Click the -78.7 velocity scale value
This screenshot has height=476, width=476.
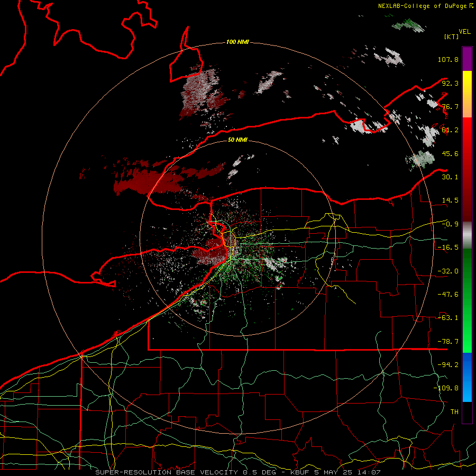point(448,342)
